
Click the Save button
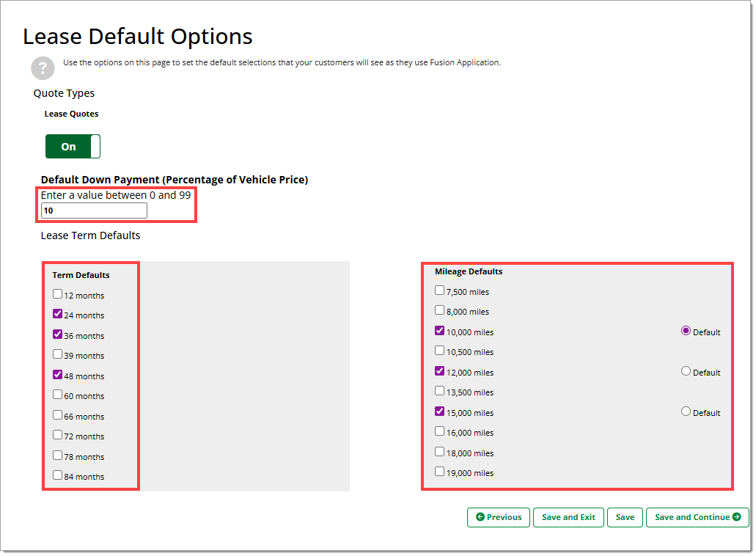pyautogui.click(x=625, y=518)
